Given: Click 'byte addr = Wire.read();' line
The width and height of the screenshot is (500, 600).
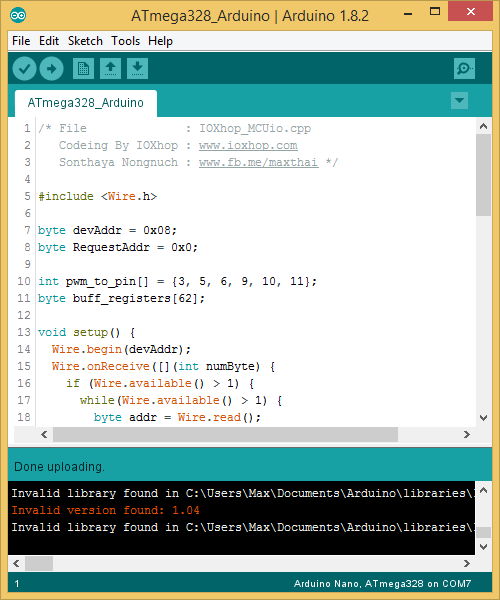Looking at the screenshot, I should pos(177,417).
